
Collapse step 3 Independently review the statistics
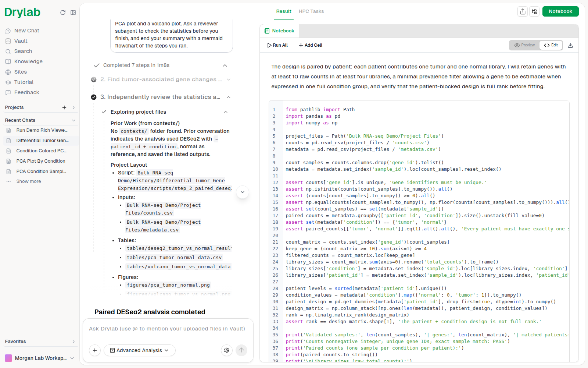click(x=229, y=97)
